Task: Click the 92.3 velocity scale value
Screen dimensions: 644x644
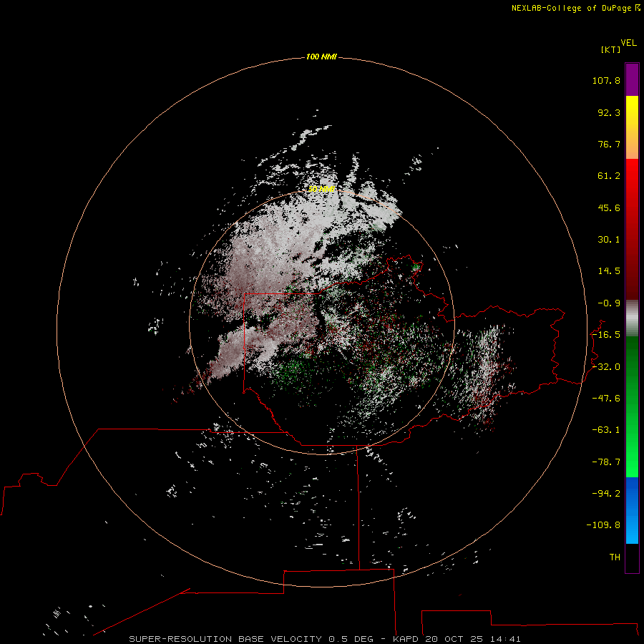Action: [609, 112]
